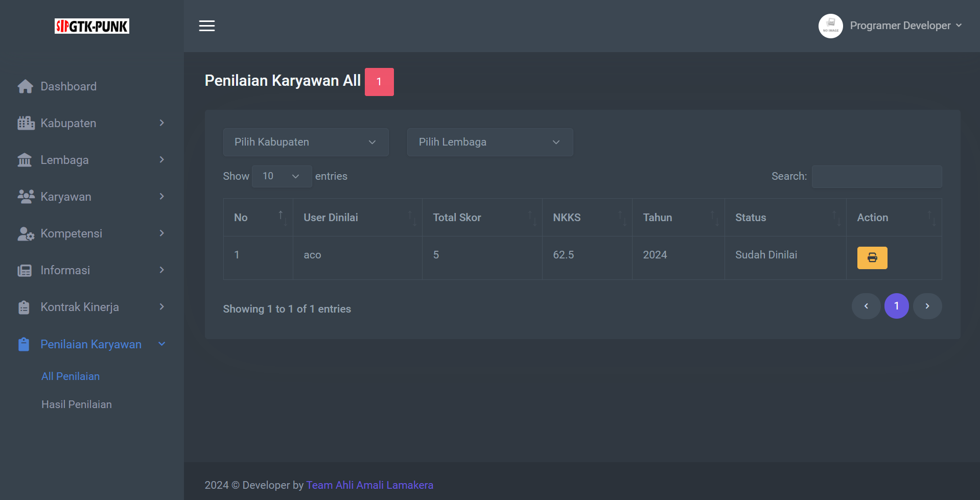
Task: Click the Dashboard home icon
Action: click(25, 86)
